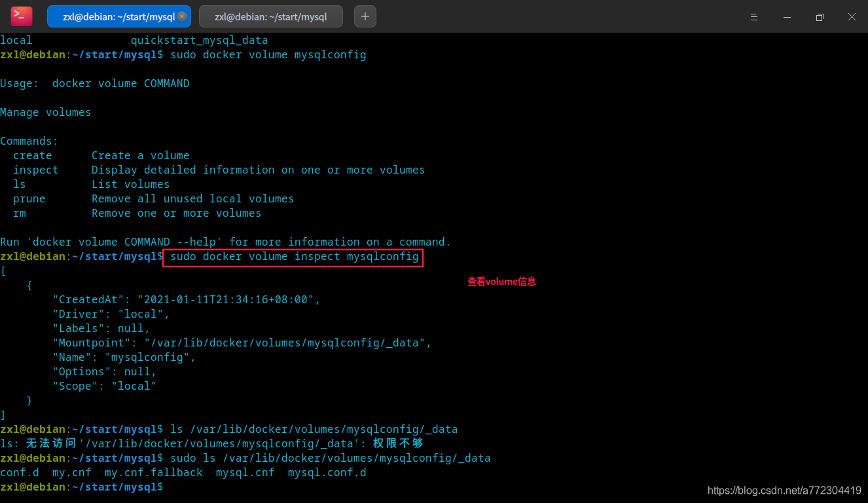Maximize the terminal window

tap(820, 17)
